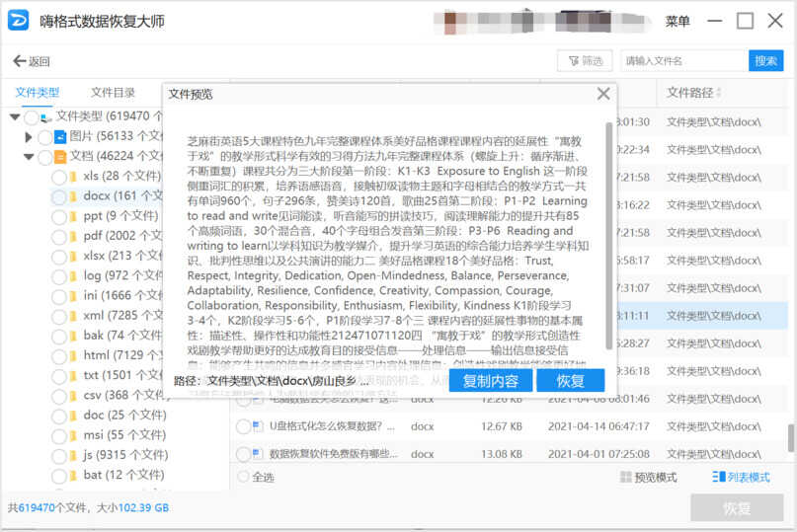Select the doc folder icon
The image size is (797, 532).
pos(73,416)
